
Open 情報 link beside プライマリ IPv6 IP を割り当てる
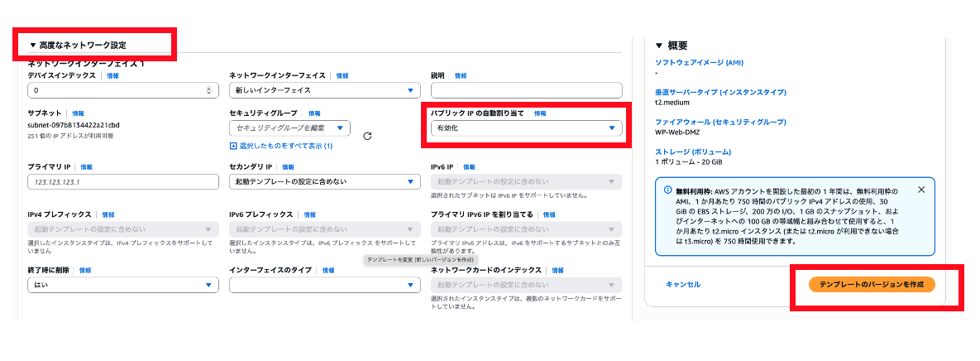pyautogui.click(x=549, y=214)
